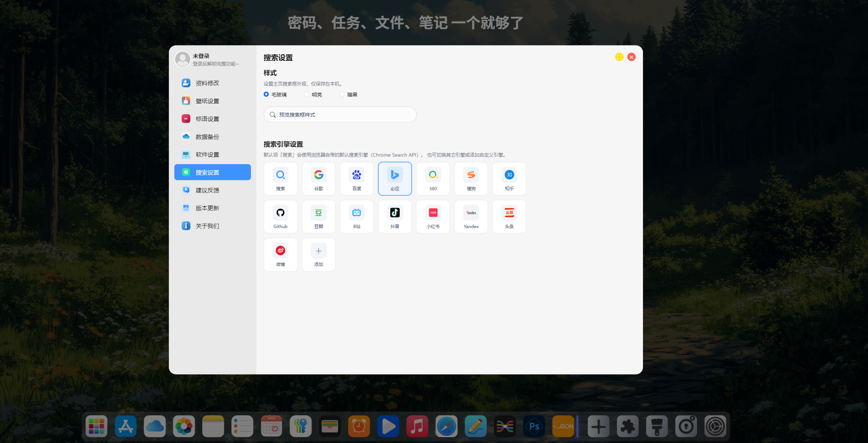This screenshot has height=443, width=868.
Task: Open the Wallet dock icon
Action: click(330, 426)
